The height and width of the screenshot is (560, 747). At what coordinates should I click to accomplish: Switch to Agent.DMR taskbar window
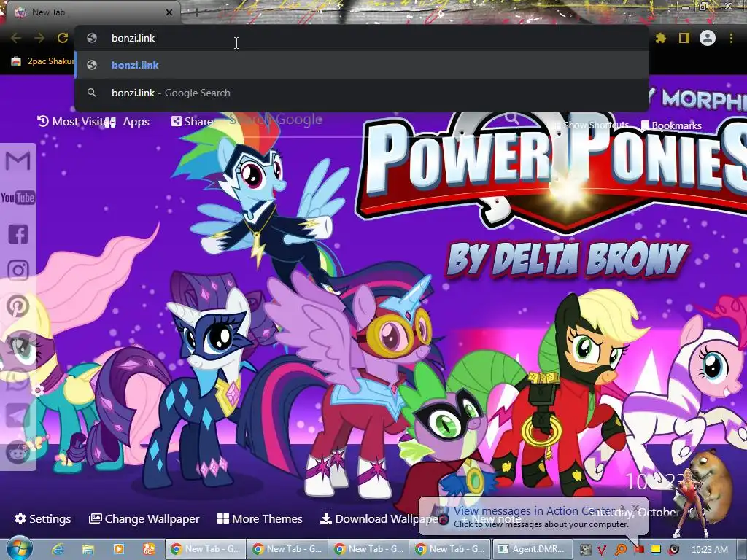pos(532,549)
